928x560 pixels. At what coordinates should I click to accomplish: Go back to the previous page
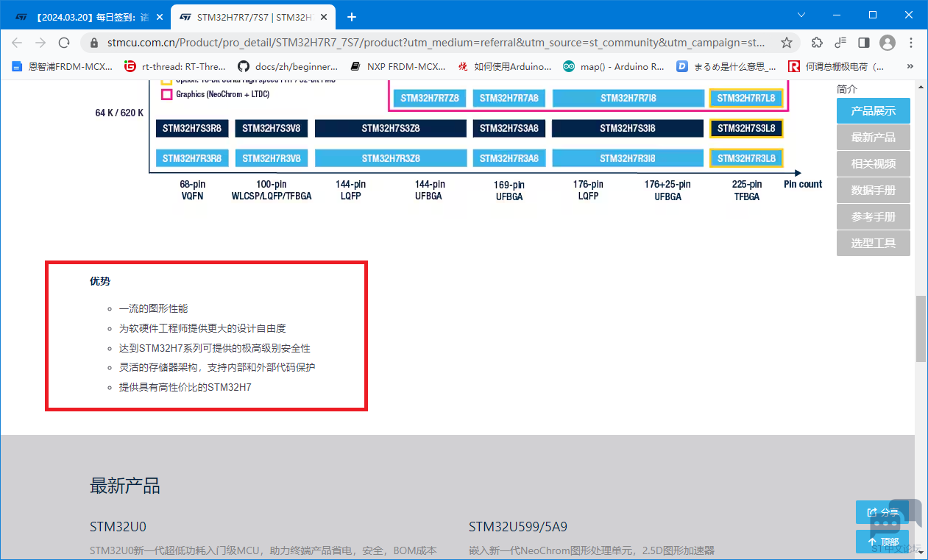click(17, 43)
